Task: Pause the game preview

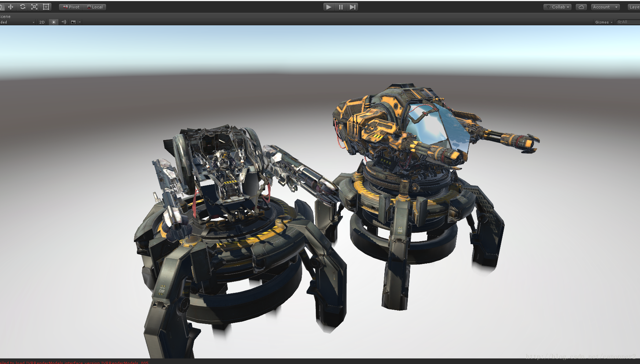Action: pos(341,7)
